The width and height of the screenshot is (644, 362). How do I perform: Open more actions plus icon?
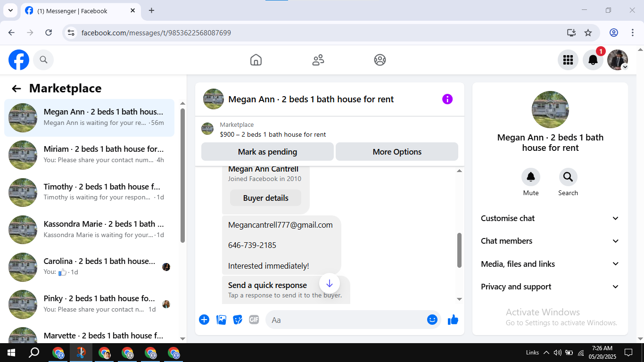[204, 320]
